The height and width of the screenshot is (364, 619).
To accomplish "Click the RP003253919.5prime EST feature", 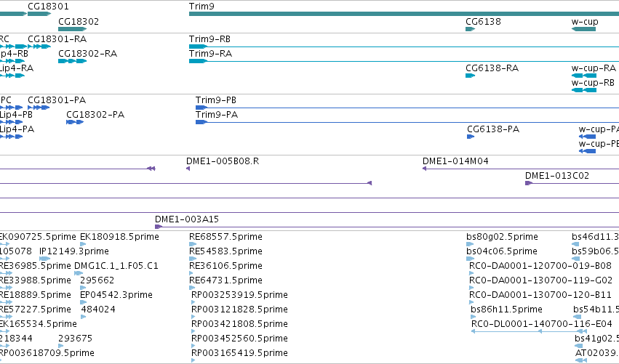I will pos(193,302).
